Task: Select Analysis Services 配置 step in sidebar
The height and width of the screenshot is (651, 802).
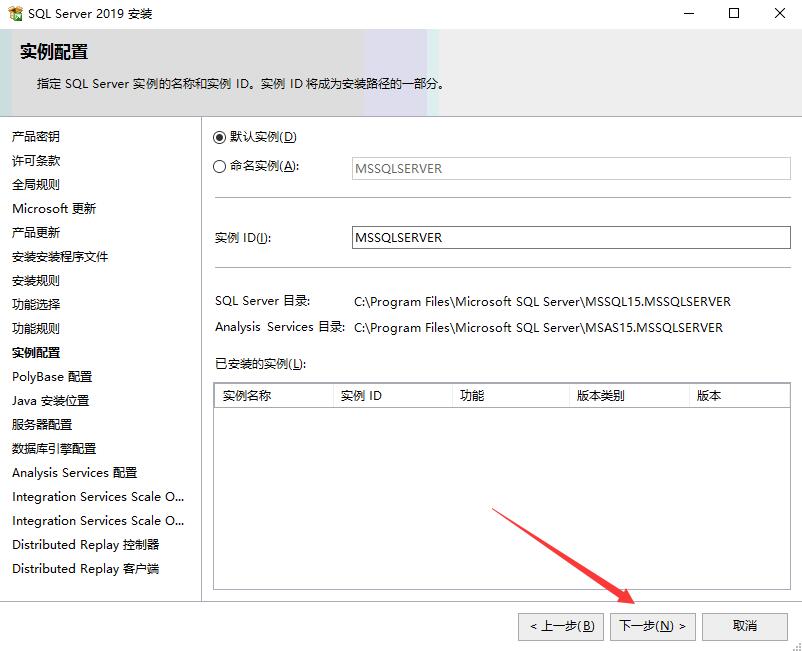Action: tap(74, 473)
